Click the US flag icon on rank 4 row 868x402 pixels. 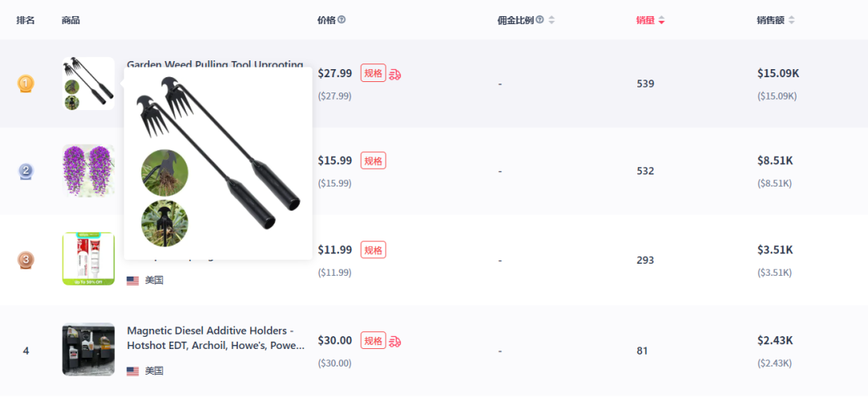pyautogui.click(x=133, y=371)
